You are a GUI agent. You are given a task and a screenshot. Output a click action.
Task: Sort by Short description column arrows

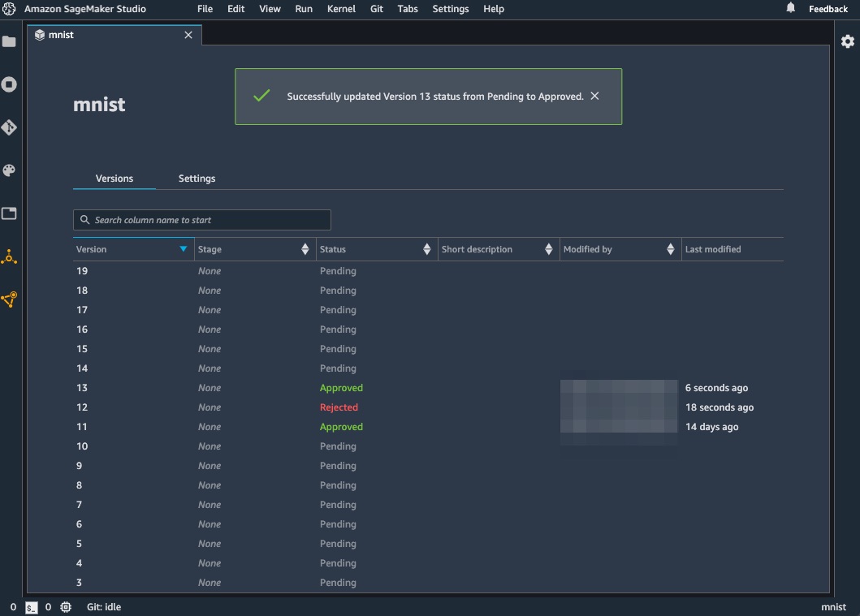pos(548,249)
